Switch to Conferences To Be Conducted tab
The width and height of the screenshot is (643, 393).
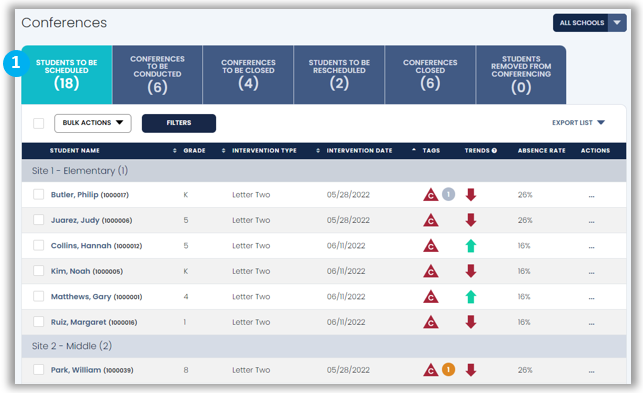tap(157, 74)
